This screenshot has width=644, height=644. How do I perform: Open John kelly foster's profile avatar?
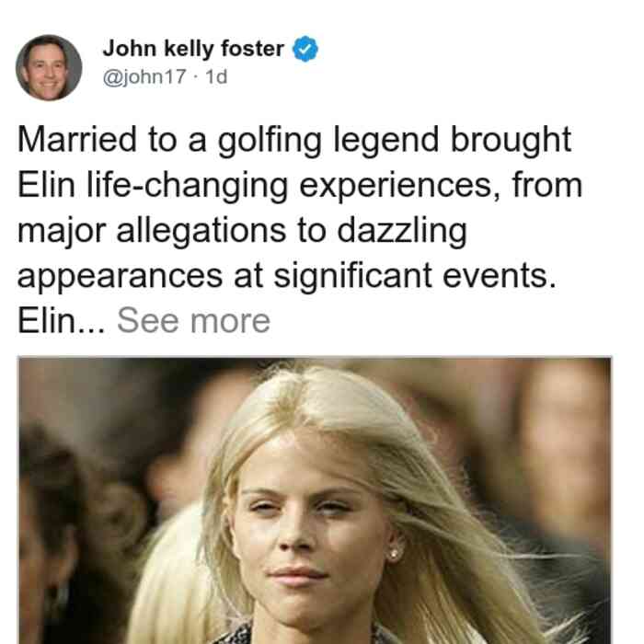[49, 67]
